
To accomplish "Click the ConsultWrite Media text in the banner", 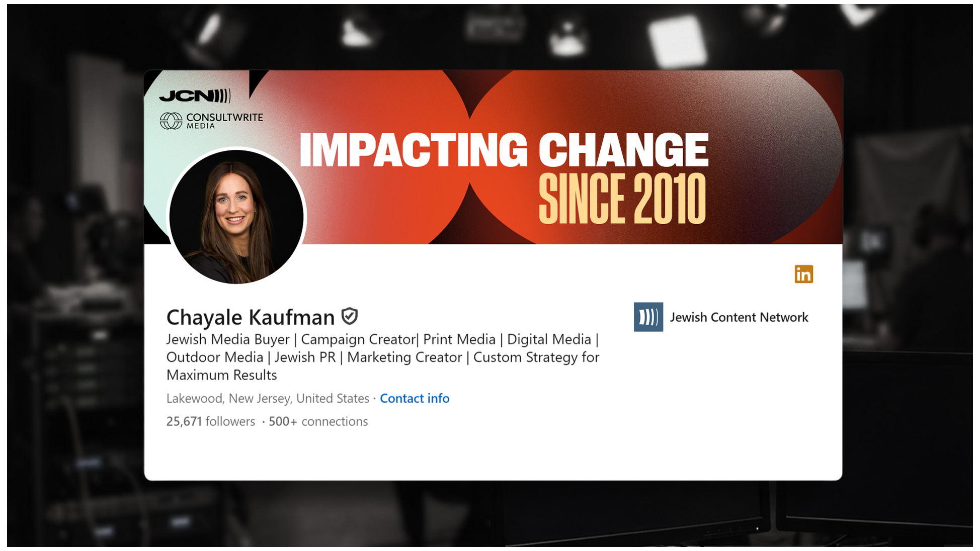I will 224,120.
